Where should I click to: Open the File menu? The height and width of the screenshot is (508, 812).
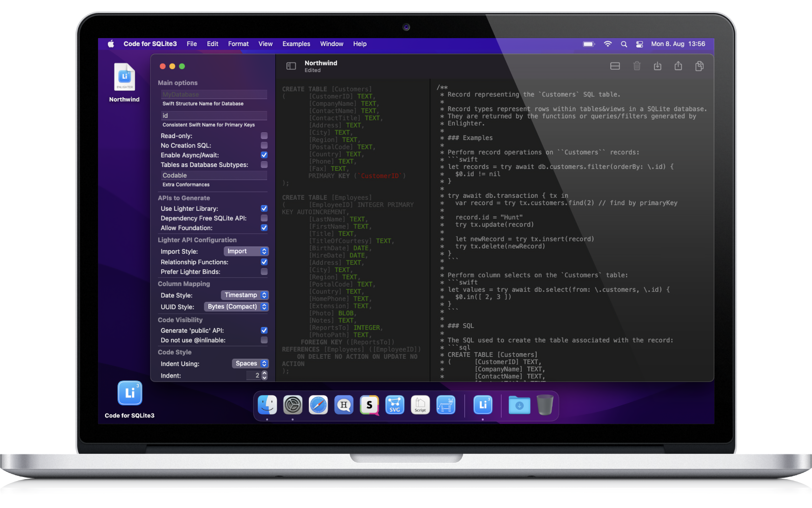pos(192,44)
